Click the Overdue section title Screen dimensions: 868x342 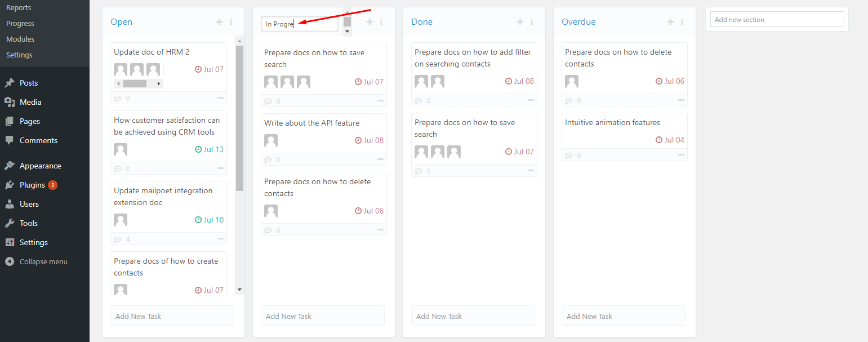point(578,22)
